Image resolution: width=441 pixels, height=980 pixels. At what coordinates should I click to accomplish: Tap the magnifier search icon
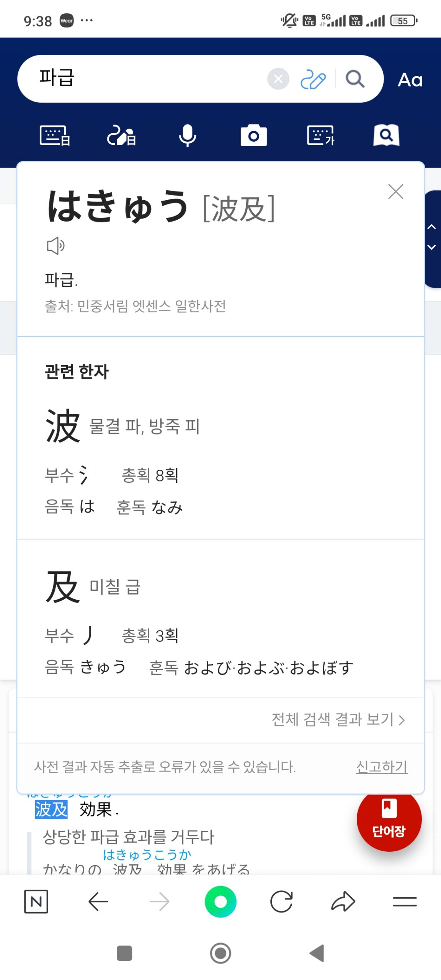355,79
